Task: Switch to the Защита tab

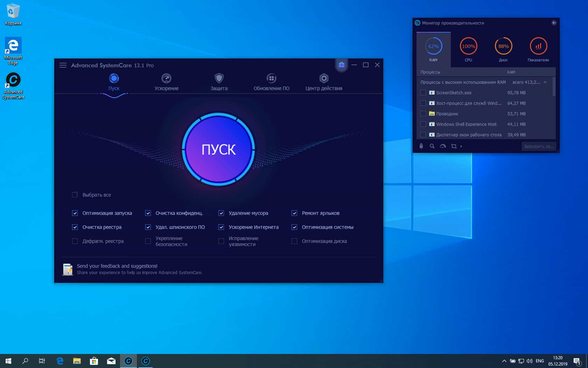Action: 219,82
